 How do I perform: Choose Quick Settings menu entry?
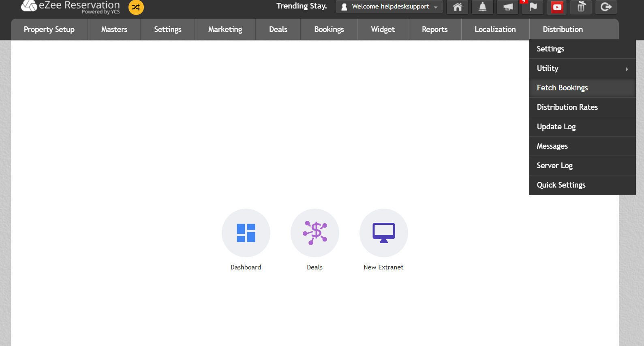tap(582, 185)
